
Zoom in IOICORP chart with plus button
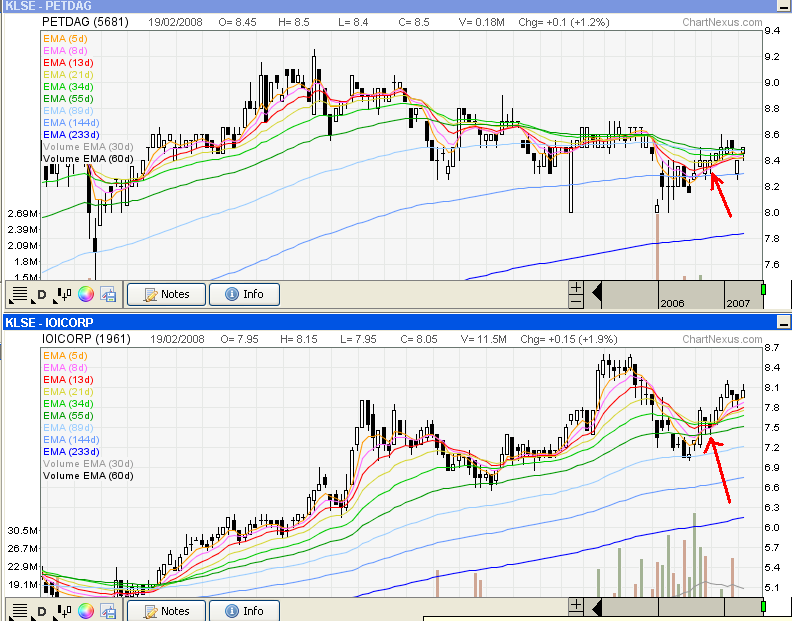[x=576, y=604]
